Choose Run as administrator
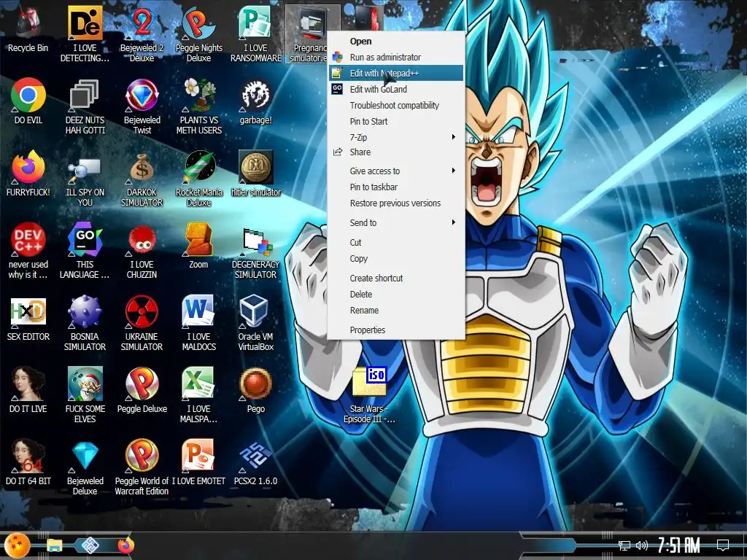Image resolution: width=747 pixels, height=560 pixels. (x=396, y=57)
